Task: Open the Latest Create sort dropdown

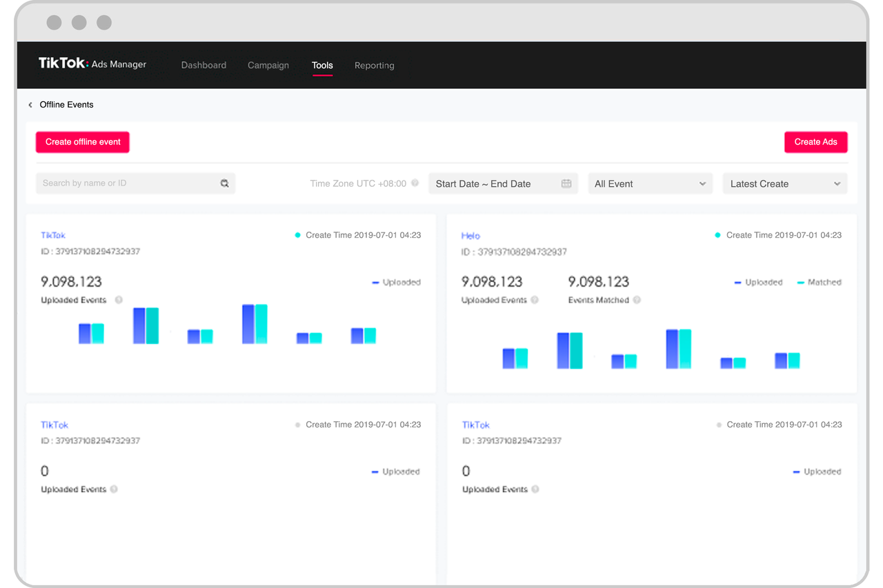Action: click(785, 183)
